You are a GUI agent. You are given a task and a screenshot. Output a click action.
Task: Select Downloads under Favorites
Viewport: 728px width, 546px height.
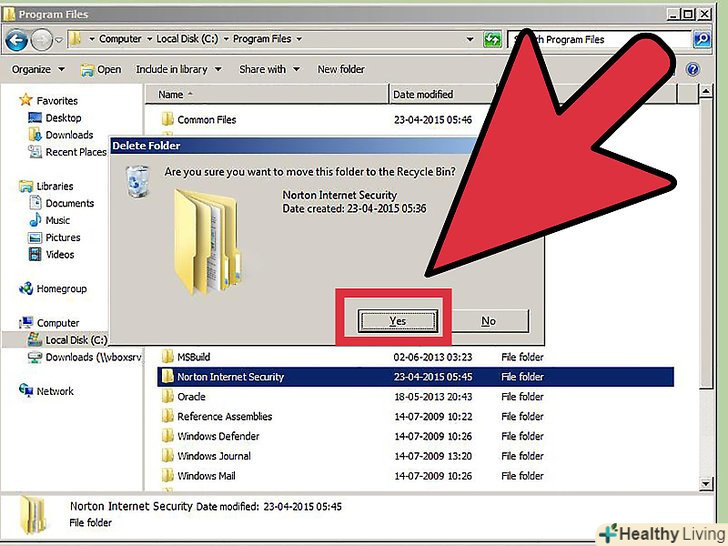[69, 135]
